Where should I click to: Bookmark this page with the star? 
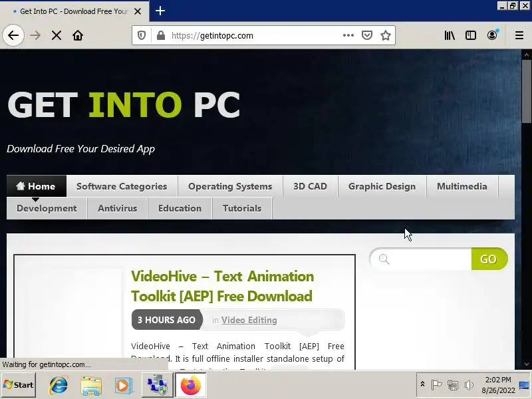click(x=386, y=35)
